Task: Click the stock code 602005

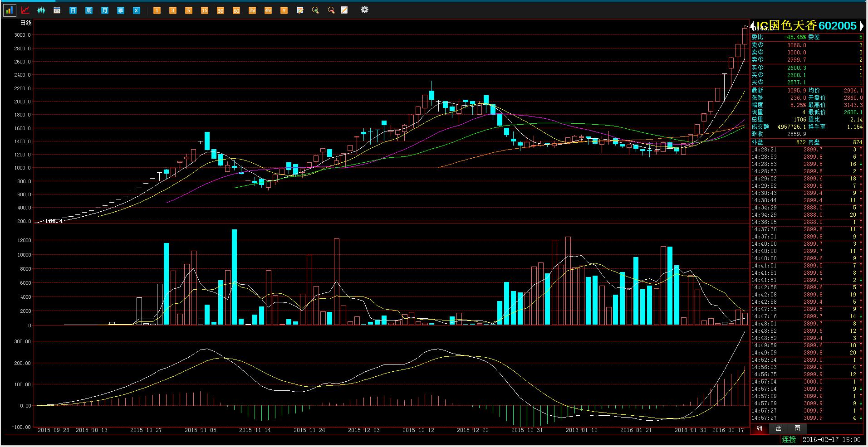Action: coord(837,26)
